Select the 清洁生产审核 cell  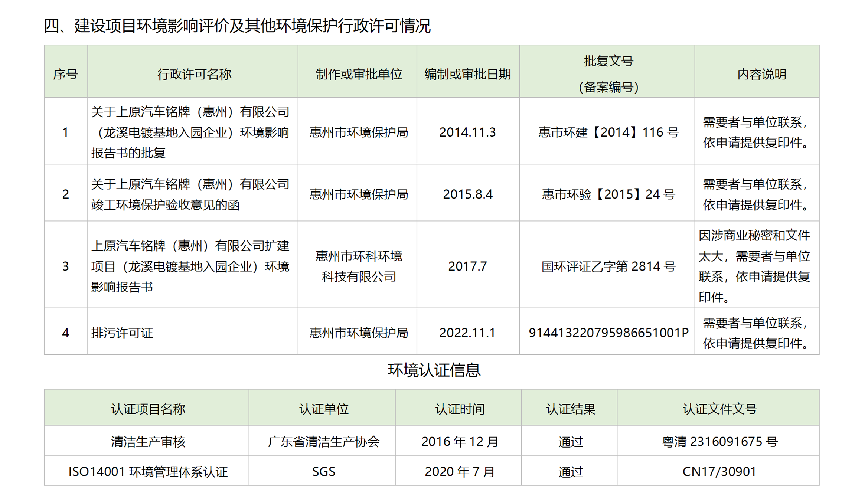tap(147, 441)
